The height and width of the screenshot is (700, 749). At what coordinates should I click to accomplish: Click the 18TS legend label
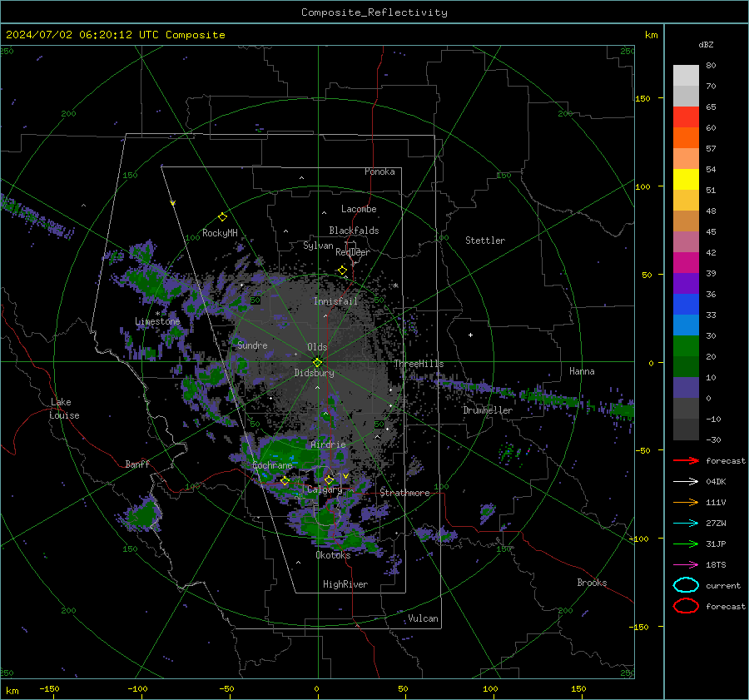[x=716, y=565]
